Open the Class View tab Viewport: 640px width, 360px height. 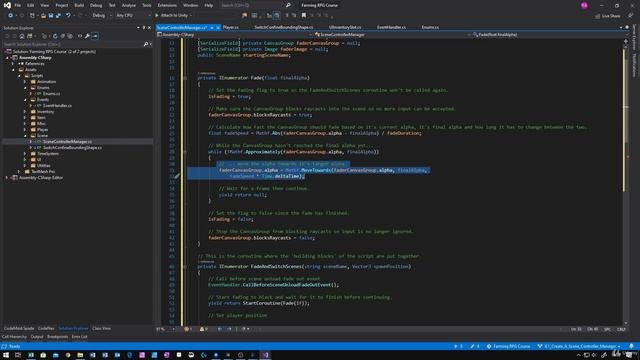point(101,328)
